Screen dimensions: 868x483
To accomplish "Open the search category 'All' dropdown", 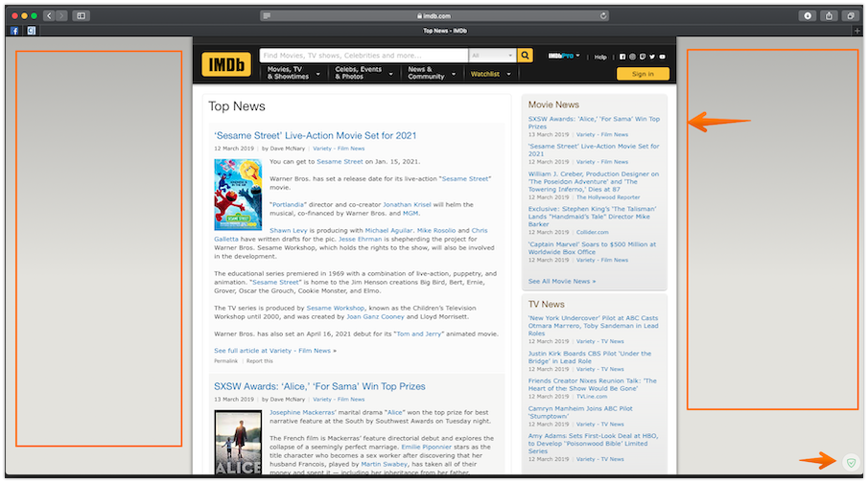I will click(492, 56).
